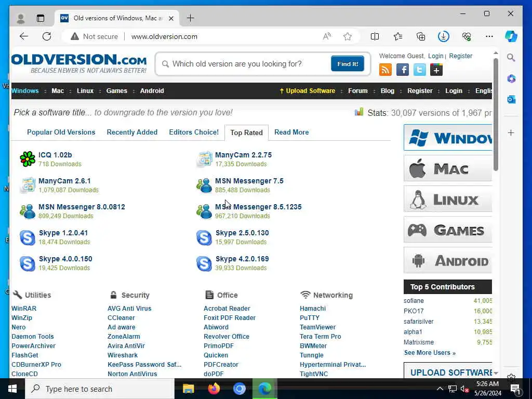532x399 pixels.
Task: Click the sofiane contributor name
Action: [x=414, y=301]
